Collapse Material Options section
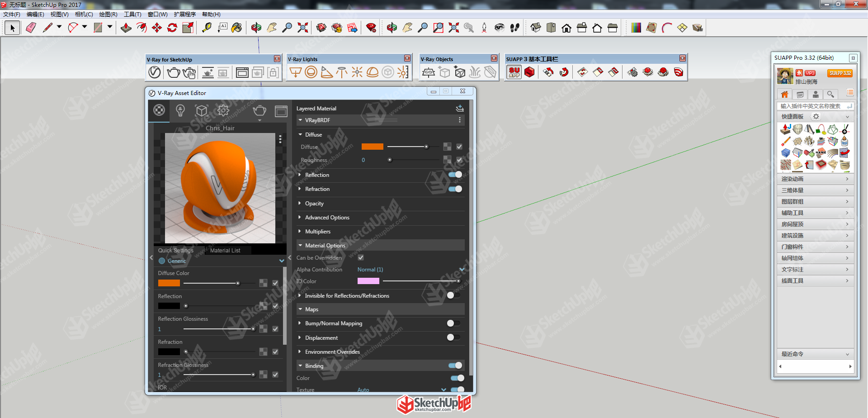The image size is (868, 418). coord(300,246)
